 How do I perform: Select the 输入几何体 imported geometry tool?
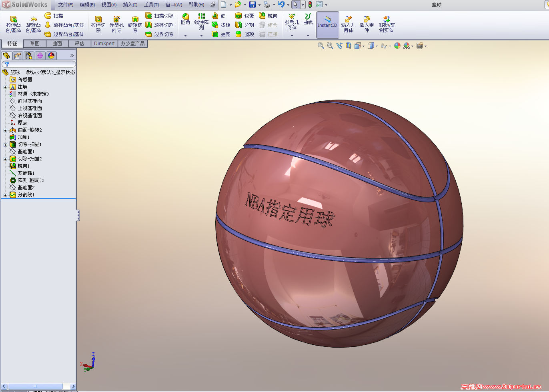coord(348,24)
